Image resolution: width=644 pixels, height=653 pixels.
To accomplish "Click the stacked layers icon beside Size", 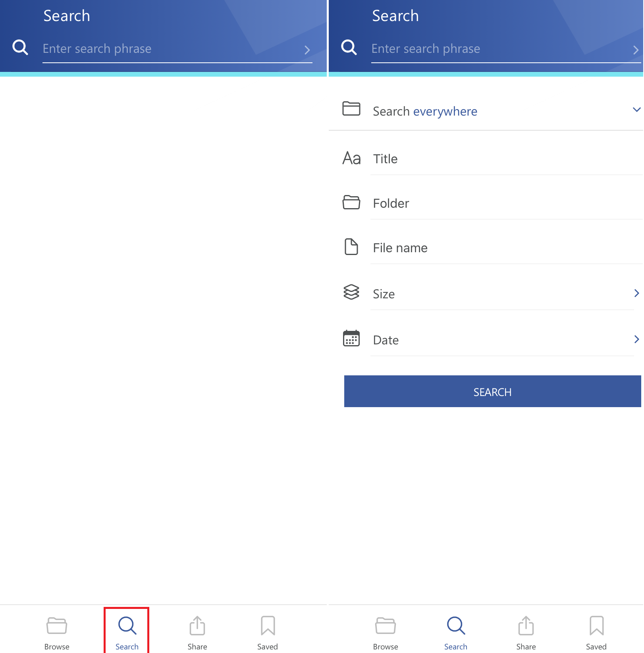I will [351, 292].
